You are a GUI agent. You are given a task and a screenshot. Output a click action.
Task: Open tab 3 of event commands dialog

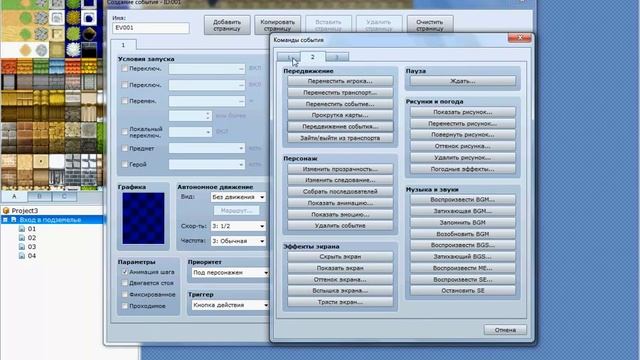(337, 57)
